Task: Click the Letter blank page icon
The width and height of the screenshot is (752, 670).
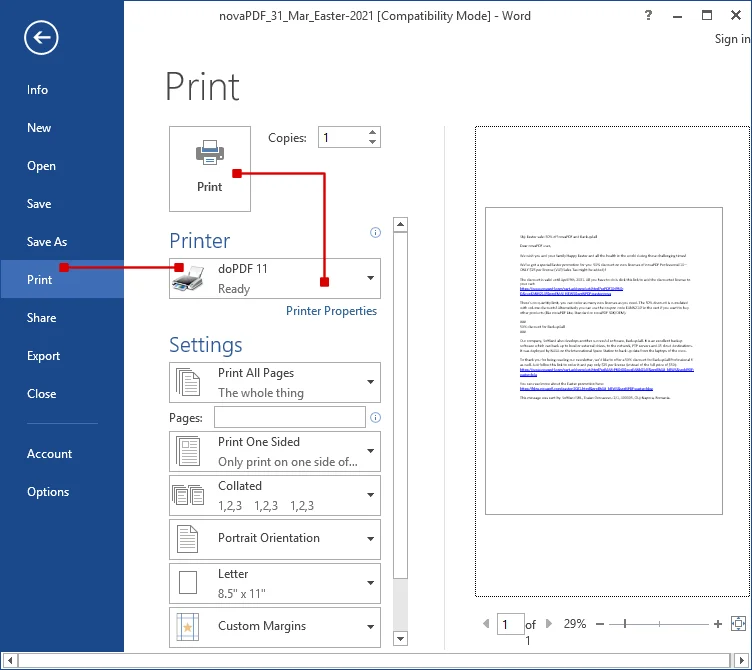Action: click(x=188, y=583)
